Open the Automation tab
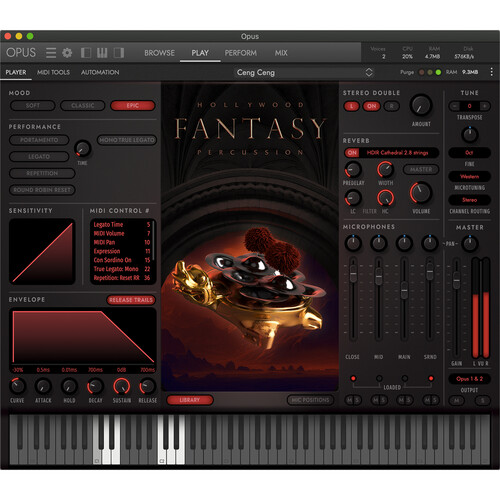This screenshot has width=500, height=500. (x=100, y=72)
